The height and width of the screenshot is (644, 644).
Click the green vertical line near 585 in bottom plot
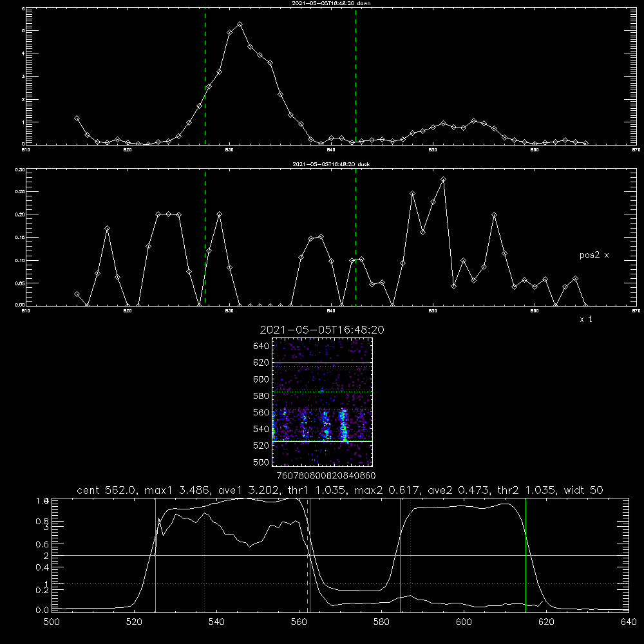[400, 555]
